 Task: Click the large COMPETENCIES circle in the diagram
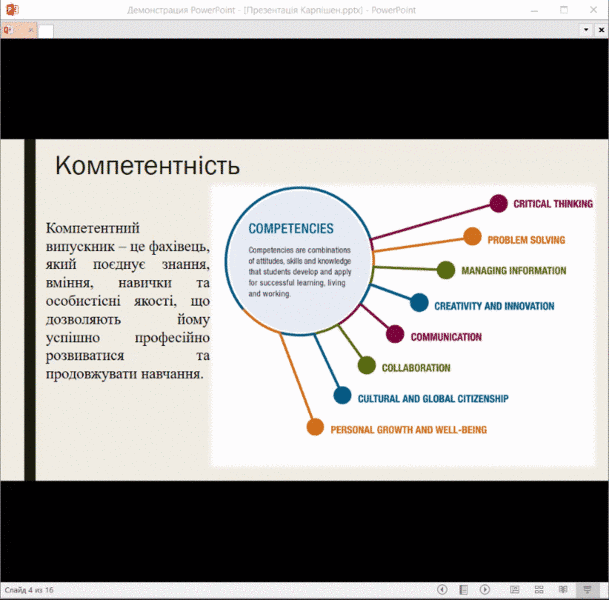pos(296,260)
